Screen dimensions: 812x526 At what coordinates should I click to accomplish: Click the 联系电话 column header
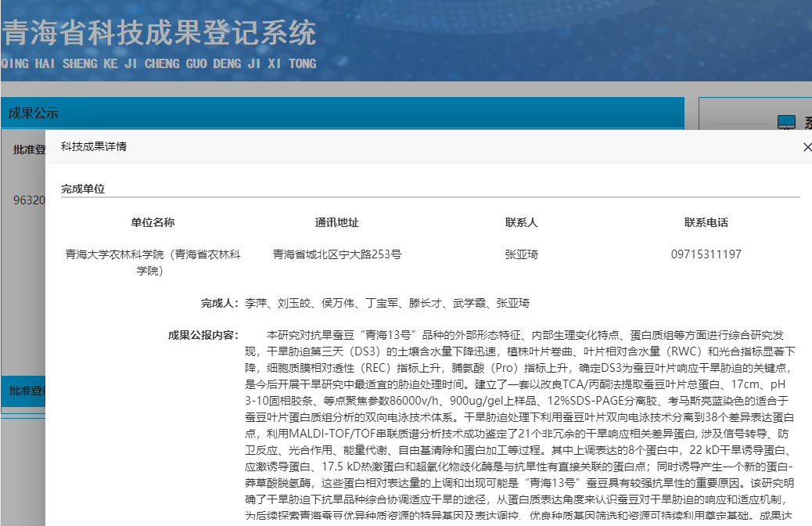point(706,222)
